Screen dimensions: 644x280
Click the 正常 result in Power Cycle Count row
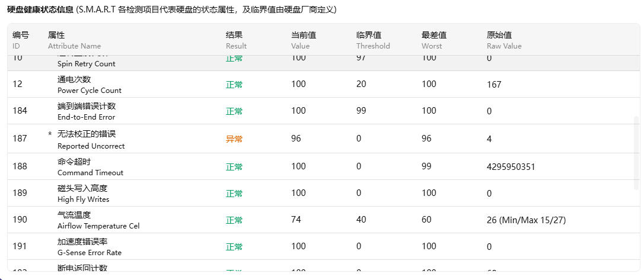234,85
